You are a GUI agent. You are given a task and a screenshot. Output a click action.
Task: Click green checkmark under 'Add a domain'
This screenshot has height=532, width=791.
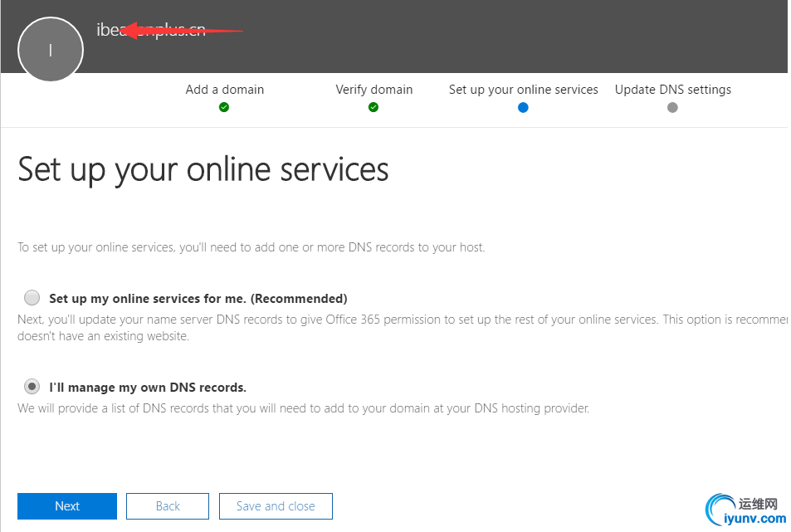[x=224, y=107]
